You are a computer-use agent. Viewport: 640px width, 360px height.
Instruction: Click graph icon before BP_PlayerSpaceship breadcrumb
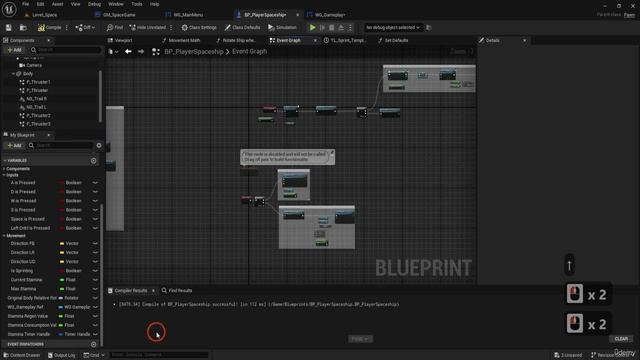point(156,51)
